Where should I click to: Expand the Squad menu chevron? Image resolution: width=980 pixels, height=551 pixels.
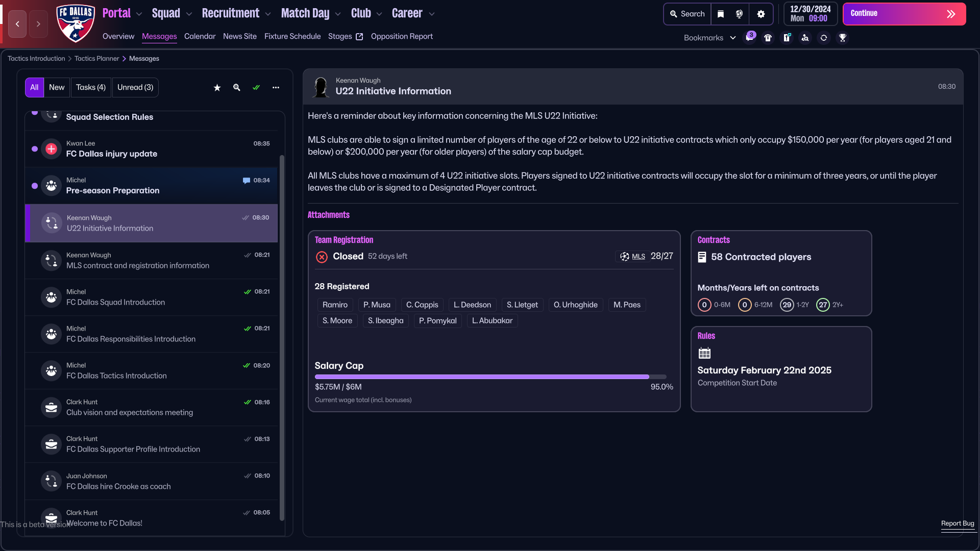[189, 14]
